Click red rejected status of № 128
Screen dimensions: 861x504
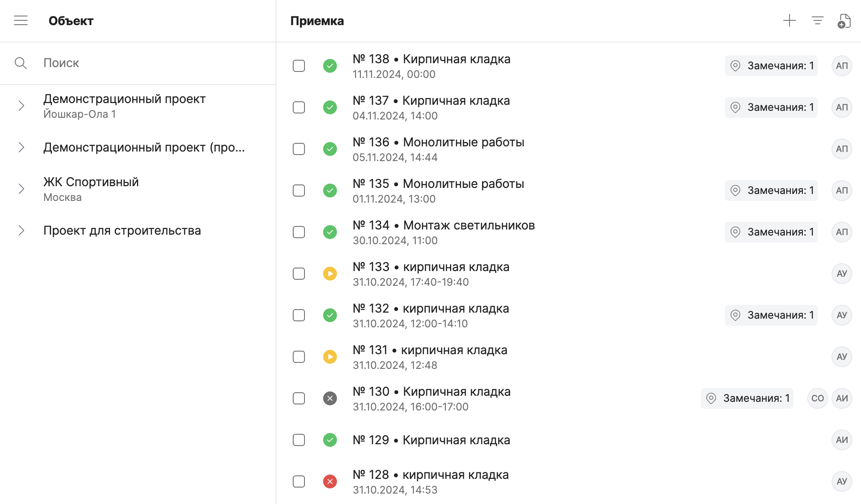point(330,481)
